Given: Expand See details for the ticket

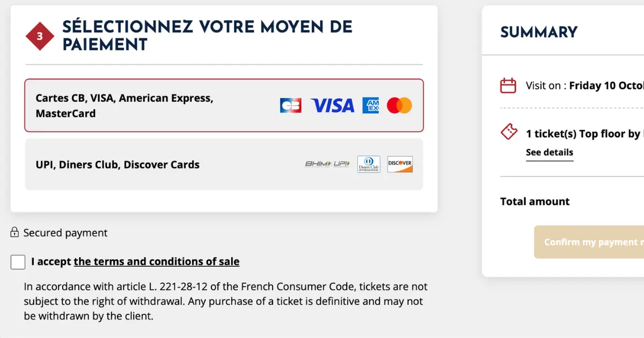Looking at the screenshot, I should pos(550,152).
